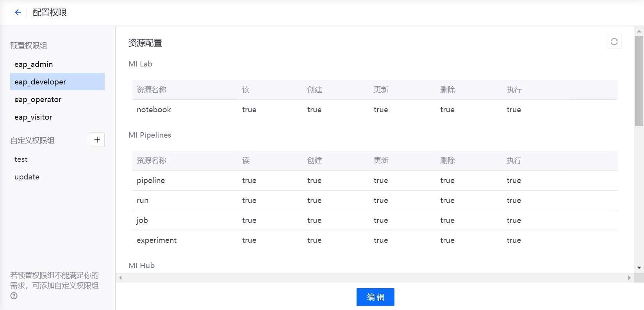The image size is (644, 310).
Task: Click experiment row 更新 value true
Action: 381,240
